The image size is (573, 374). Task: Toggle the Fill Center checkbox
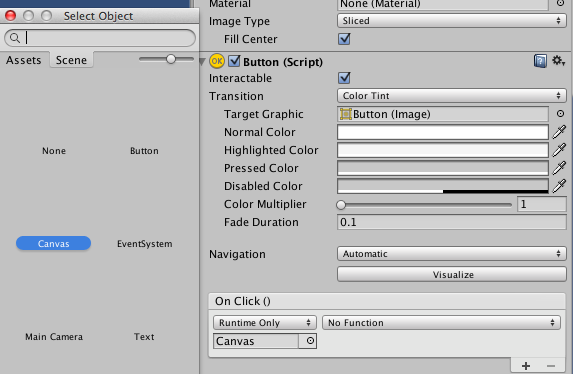344,39
